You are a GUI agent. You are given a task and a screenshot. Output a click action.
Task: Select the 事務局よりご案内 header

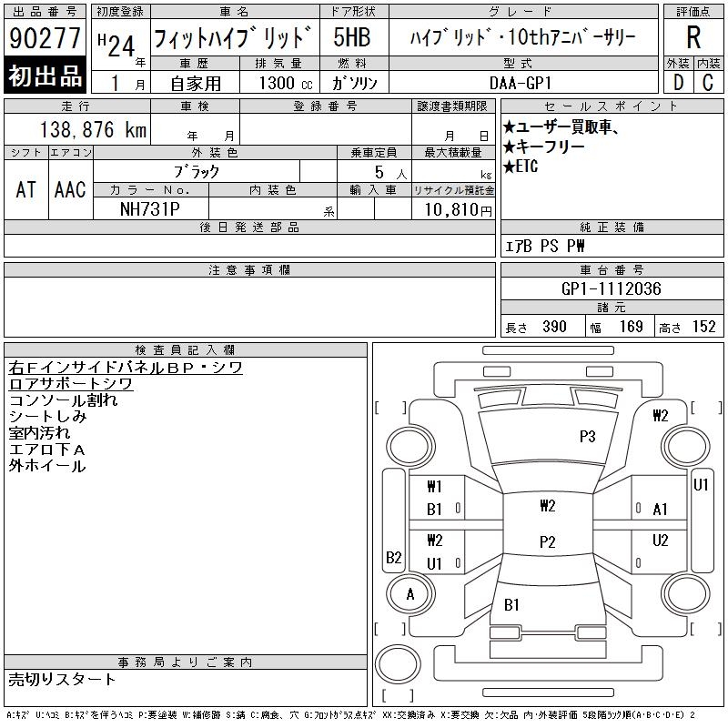point(186,662)
